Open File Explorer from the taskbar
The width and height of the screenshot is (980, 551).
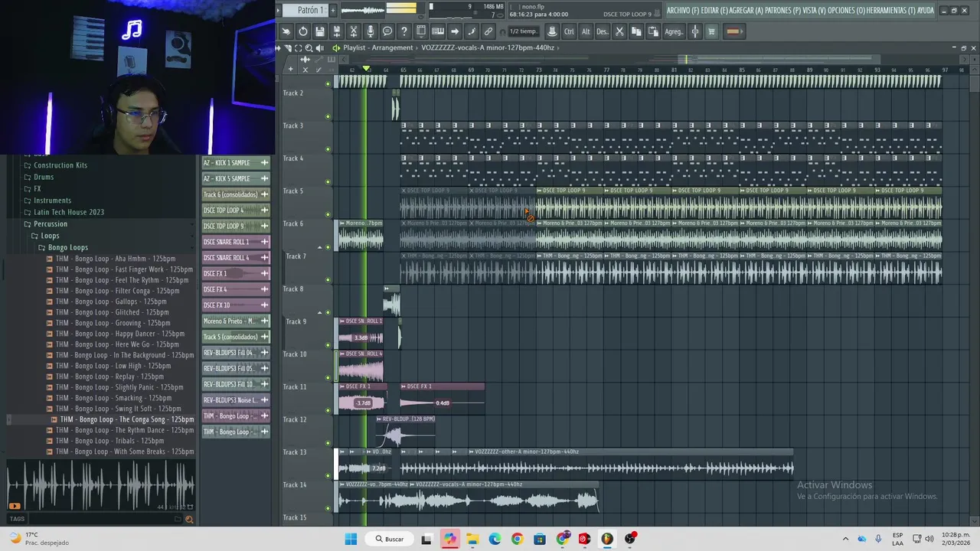tap(472, 539)
